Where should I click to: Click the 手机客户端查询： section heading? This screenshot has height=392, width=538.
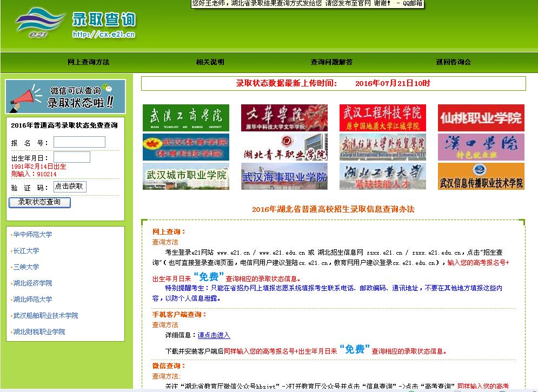(180, 315)
